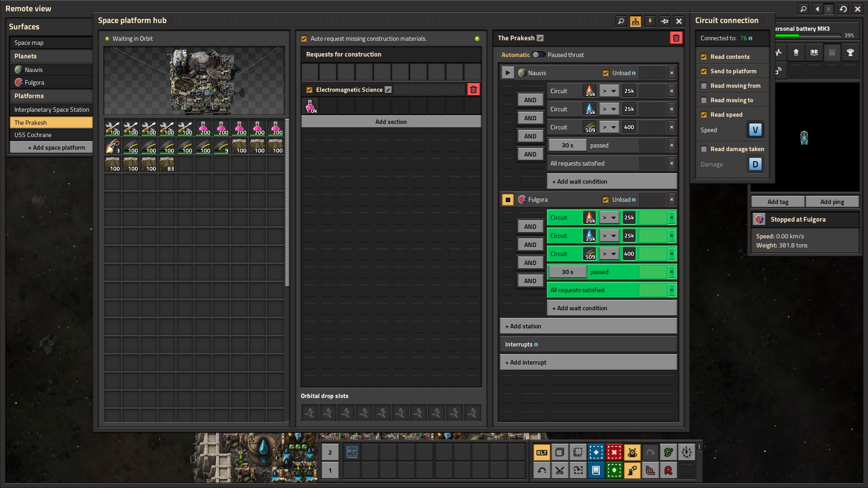Click Add interrupt button

(x=588, y=362)
